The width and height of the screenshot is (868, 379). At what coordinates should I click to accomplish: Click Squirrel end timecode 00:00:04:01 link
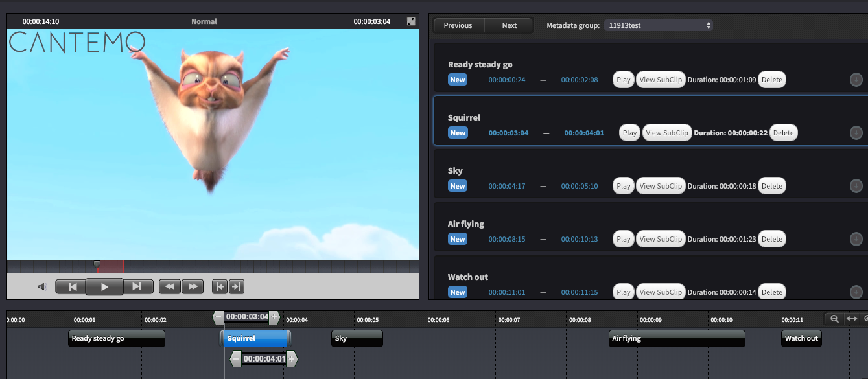point(584,133)
